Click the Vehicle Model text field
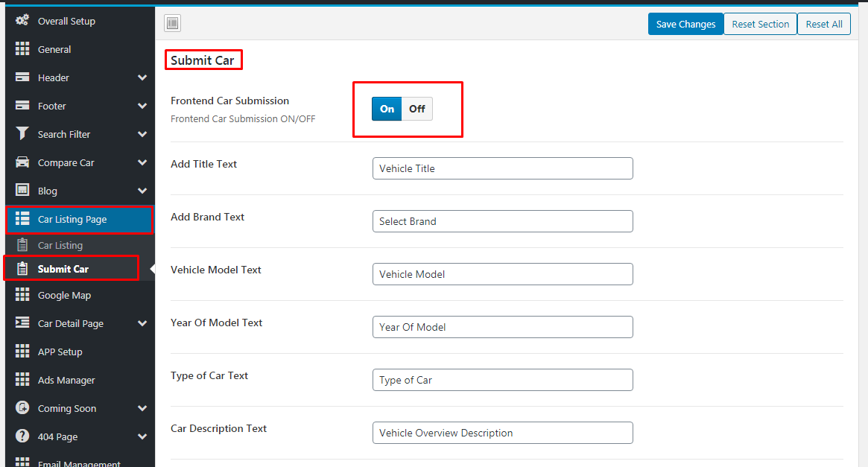The image size is (868, 467). pyautogui.click(x=503, y=274)
